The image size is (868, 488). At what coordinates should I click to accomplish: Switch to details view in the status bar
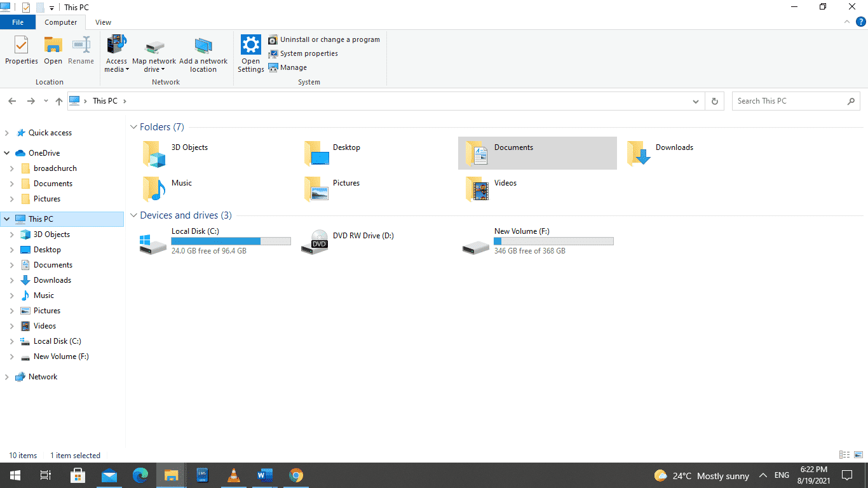point(844,455)
